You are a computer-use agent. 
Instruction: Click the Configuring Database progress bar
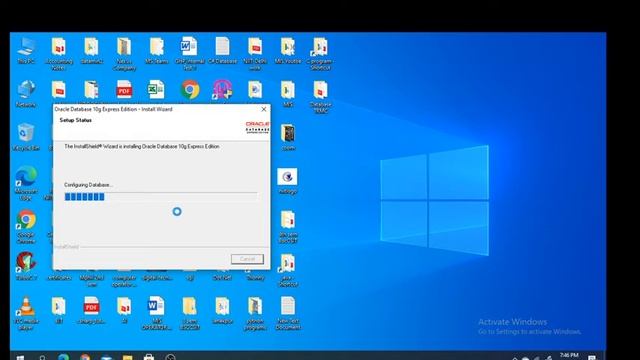161,197
